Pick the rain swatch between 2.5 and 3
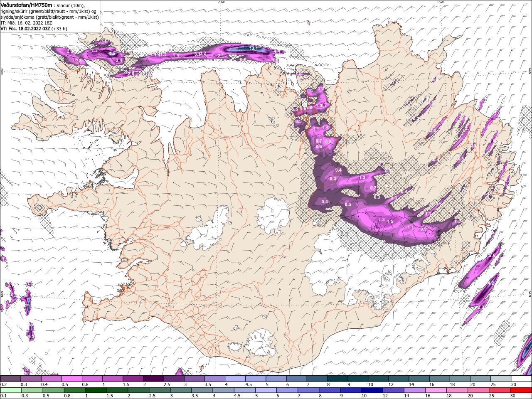 (160, 390)
